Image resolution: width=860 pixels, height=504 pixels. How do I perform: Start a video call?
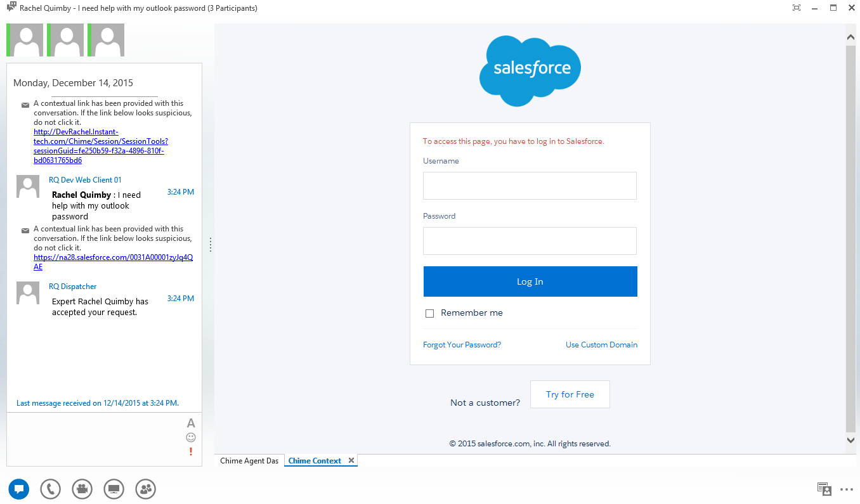(82, 489)
